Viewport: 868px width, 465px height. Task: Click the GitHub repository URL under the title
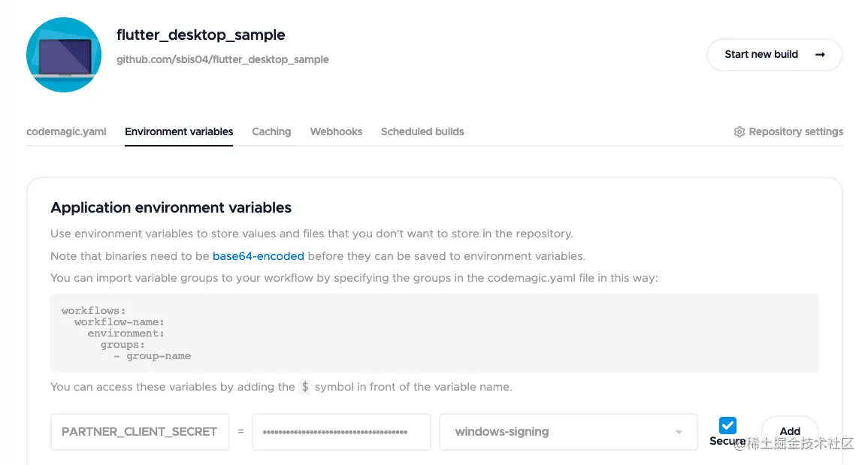[222, 59]
